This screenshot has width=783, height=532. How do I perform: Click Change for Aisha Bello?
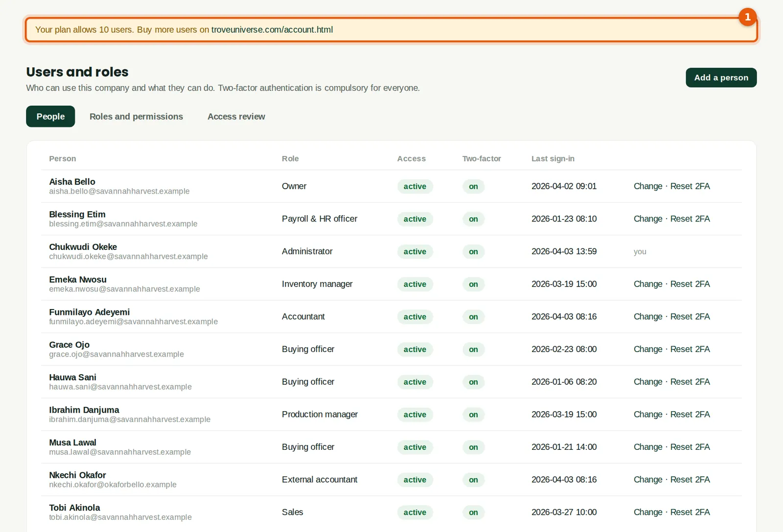pos(647,186)
